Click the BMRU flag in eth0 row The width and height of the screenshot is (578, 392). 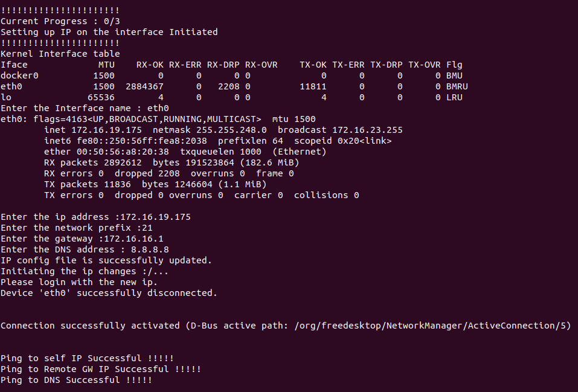457,86
